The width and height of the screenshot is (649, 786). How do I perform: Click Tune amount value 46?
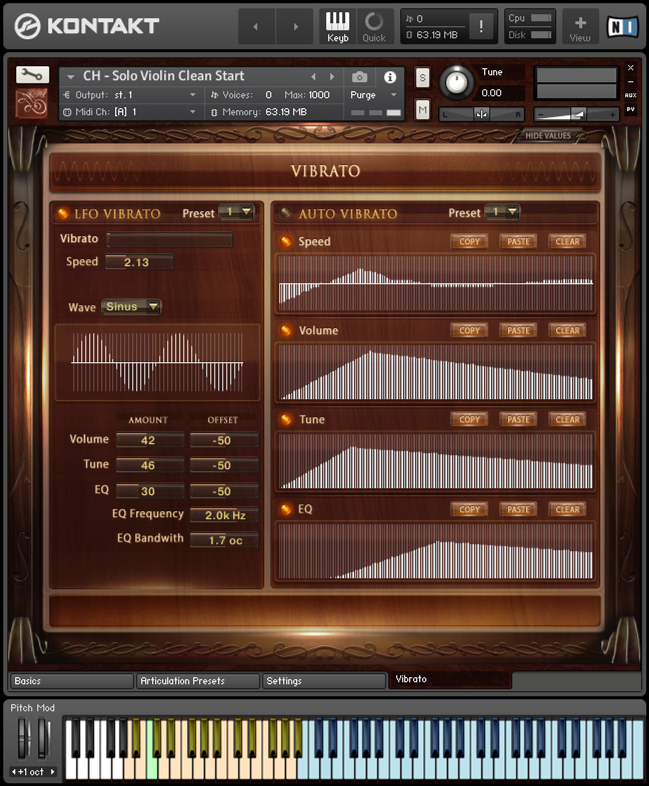click(149, 465)
